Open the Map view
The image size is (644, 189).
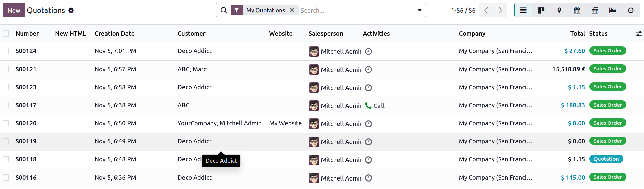(559, 10)
